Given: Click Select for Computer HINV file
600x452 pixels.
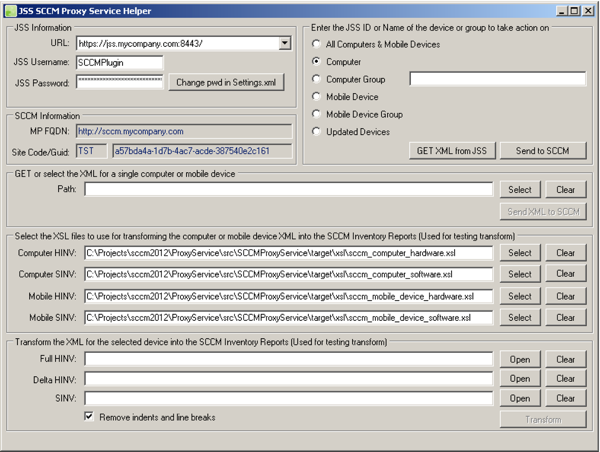Looking at the screenshot, I should click(x=520, y=253).
